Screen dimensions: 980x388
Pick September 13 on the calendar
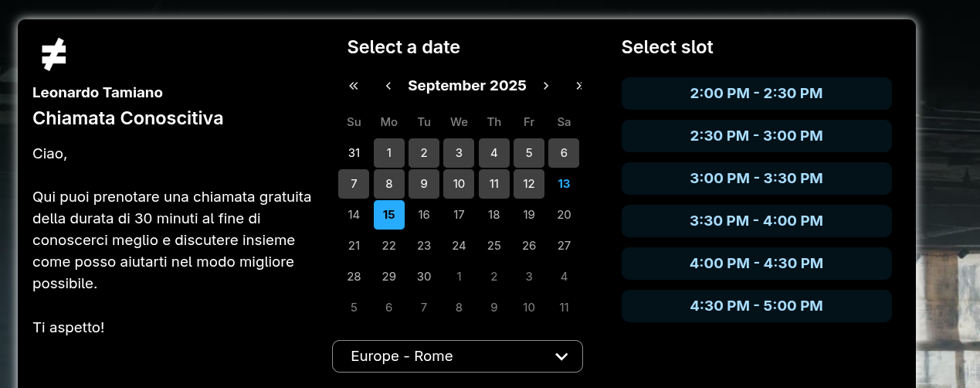564,184
